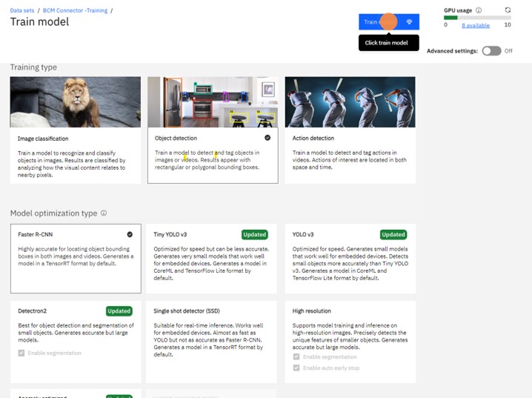Image resolution: width=532 pixels, height=398 pixels.
Task: Select Single shot detector (SSD) card
Action: (213, 334)
